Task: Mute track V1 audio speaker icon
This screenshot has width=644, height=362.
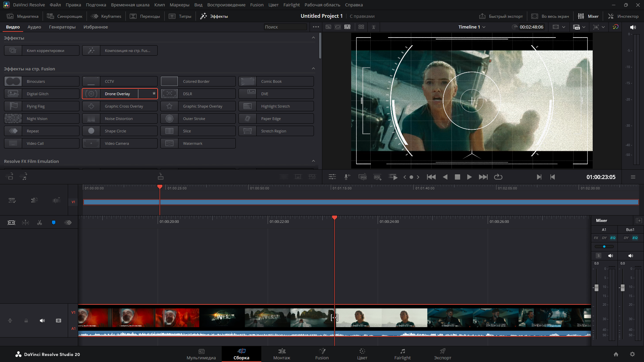Action: click(42, 321)
